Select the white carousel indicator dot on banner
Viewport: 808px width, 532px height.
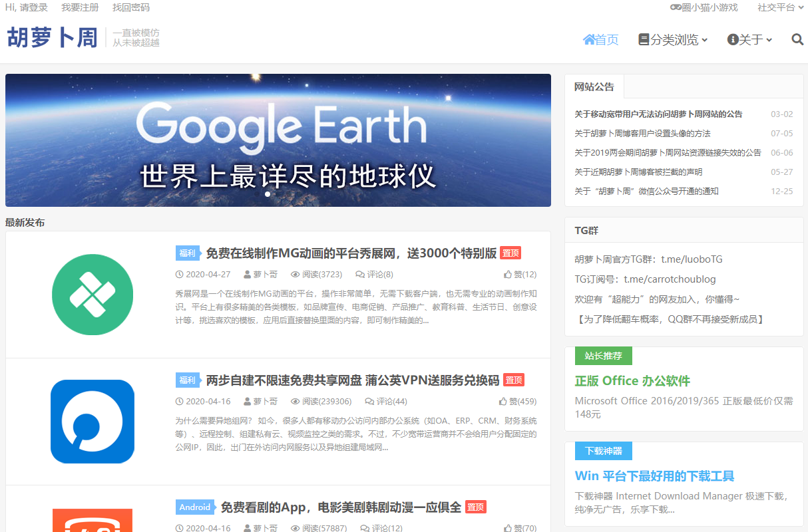[268, 194]
